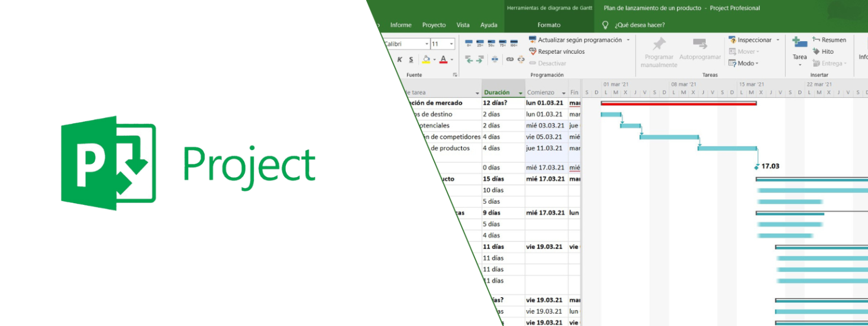Open the Vista menu tab
The width and height of the screenshot is (868, 326).
tap(463, 25)
